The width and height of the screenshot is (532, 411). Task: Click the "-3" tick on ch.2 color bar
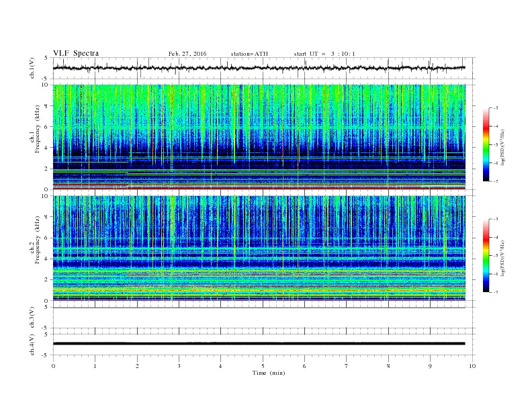[x=495, y=219]
